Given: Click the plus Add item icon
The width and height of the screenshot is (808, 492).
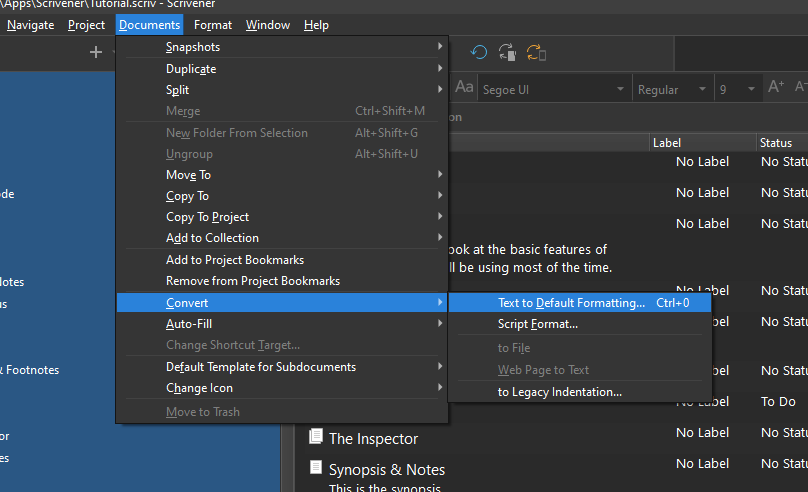Looking at the screenshot, I should pyautogui.click(x=96, y=52).
